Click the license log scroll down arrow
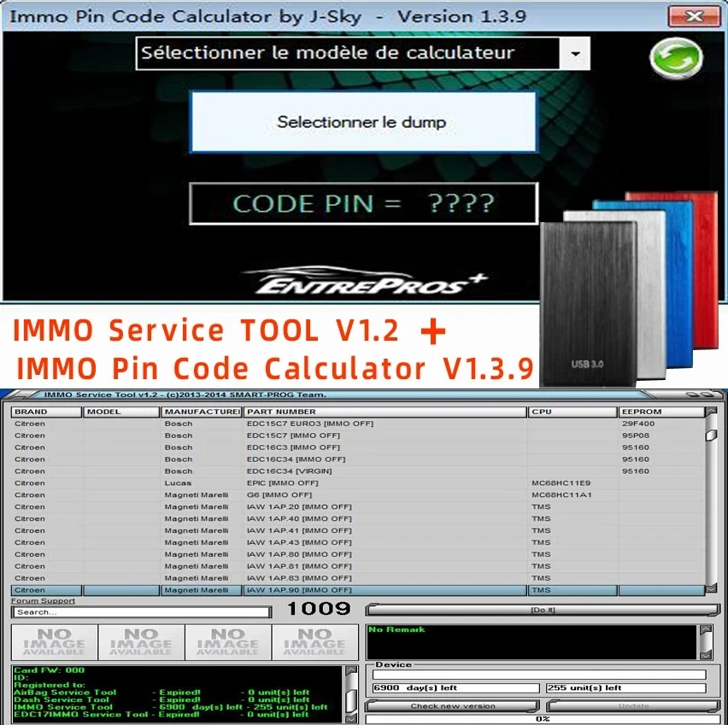The image size is (728, 725). [x=351, y=718]
